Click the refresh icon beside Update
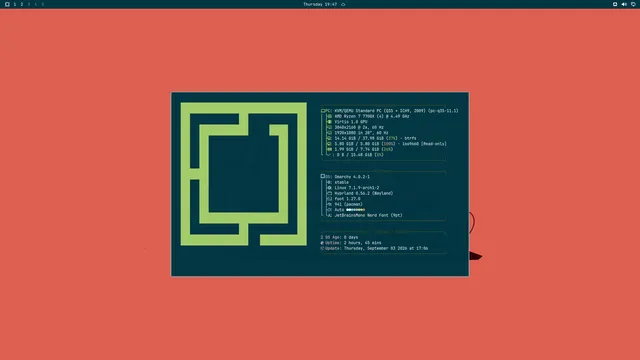Screen dimensions: 640x360 pos(322,248)
